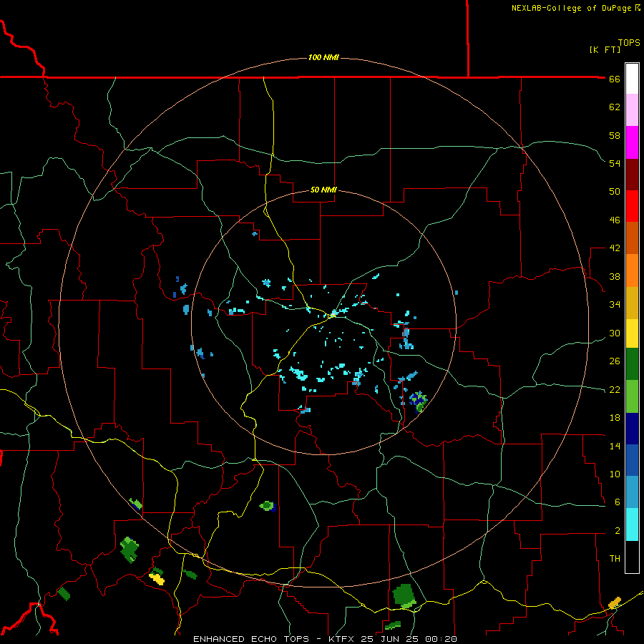Click the 'TOPS' legend title

click(x=629, y=43)
